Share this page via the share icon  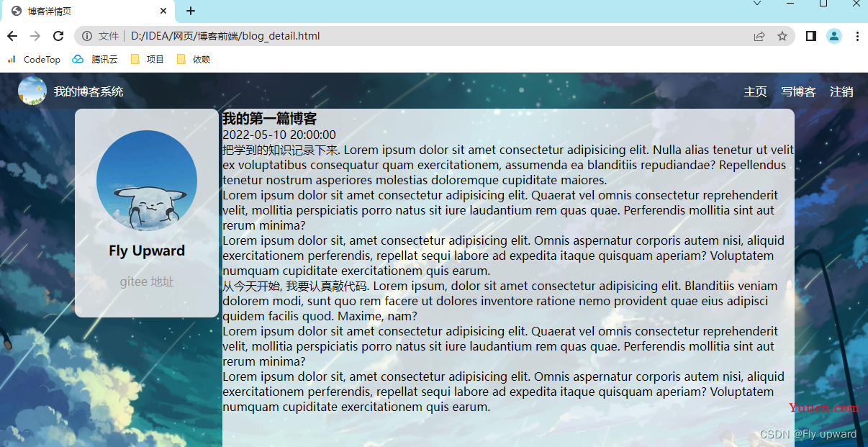point(759,36)
